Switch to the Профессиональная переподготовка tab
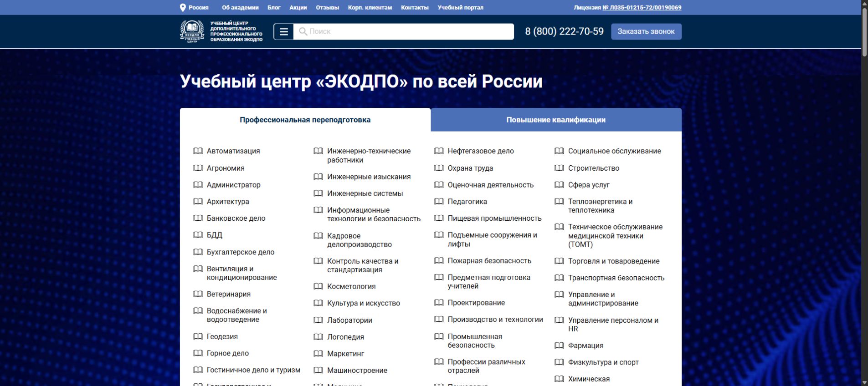This screenshot has height=386, width=868. tap(305, 120)
